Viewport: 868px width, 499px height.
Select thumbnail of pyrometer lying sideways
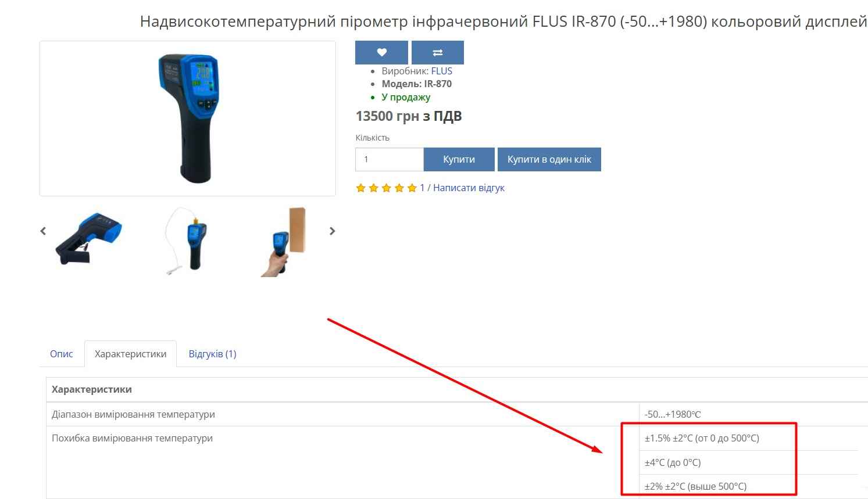pyautogui.click(x=89, y=239)
